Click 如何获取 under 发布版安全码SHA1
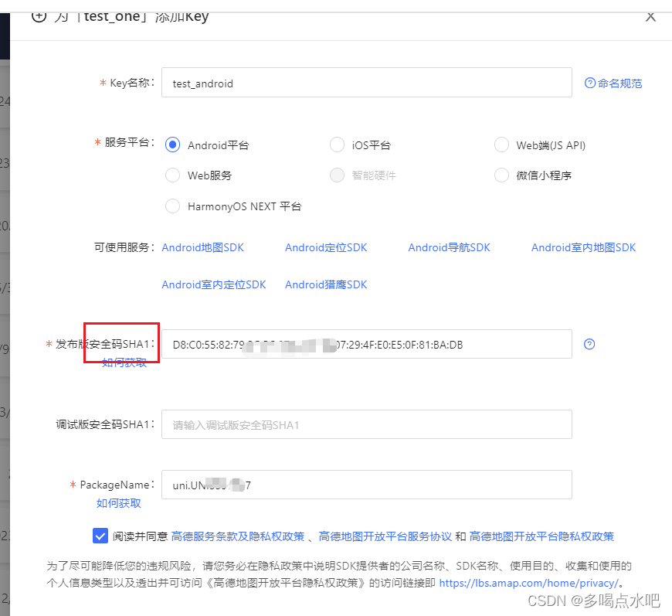Image resolution: width=672 pixels, height=616 pixels. [124, 362]
